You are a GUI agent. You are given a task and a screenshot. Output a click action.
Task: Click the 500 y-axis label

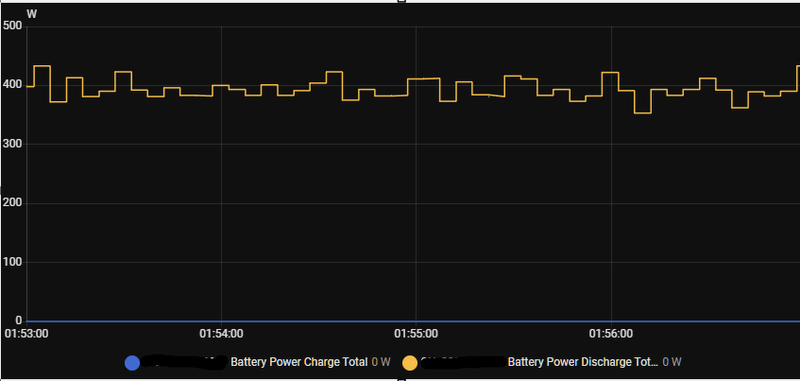pyautogui.click(x=12, y=26)
